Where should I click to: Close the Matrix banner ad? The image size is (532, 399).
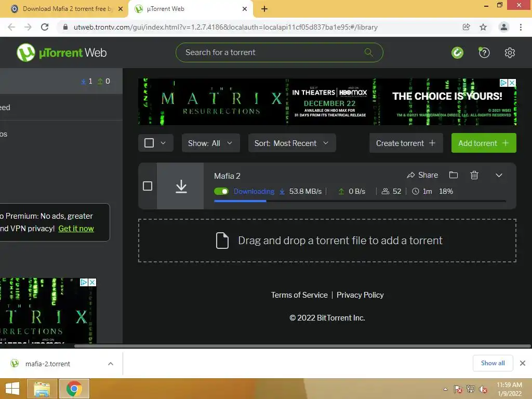tap(512, 83)
